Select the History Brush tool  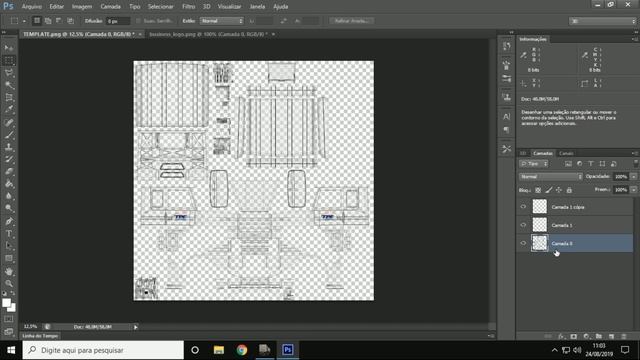click(9, 159)
